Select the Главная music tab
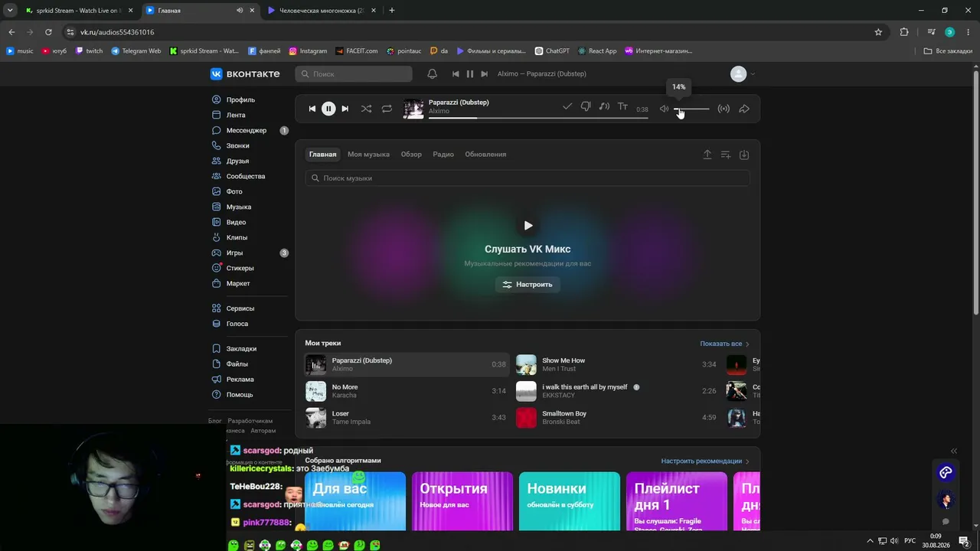 click(x=322, y=154)
